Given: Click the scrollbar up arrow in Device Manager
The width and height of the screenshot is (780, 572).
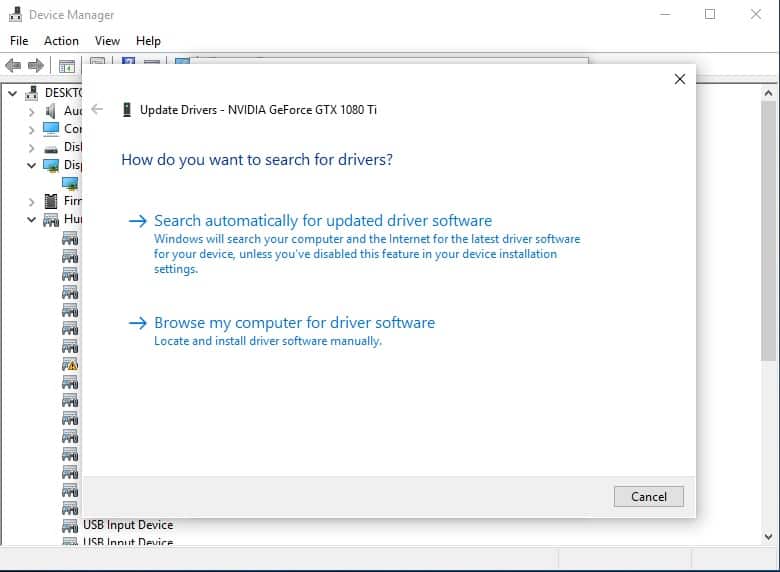Looking at the screenshot, I should tap(769, 93).
